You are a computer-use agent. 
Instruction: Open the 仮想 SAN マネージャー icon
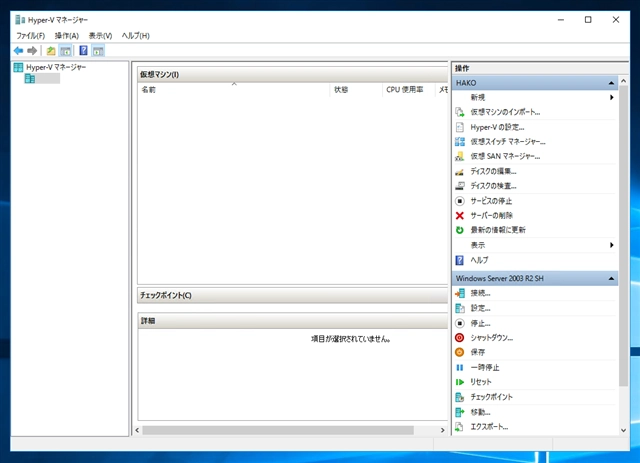(x=460, y=156)
